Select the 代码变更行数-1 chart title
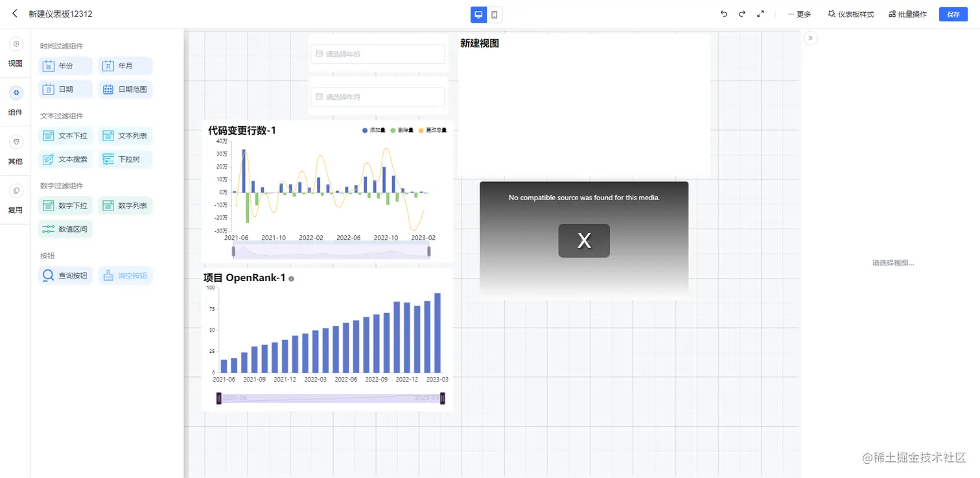The height and width of the screenshot is (478, 980). [x=242, y=130]
